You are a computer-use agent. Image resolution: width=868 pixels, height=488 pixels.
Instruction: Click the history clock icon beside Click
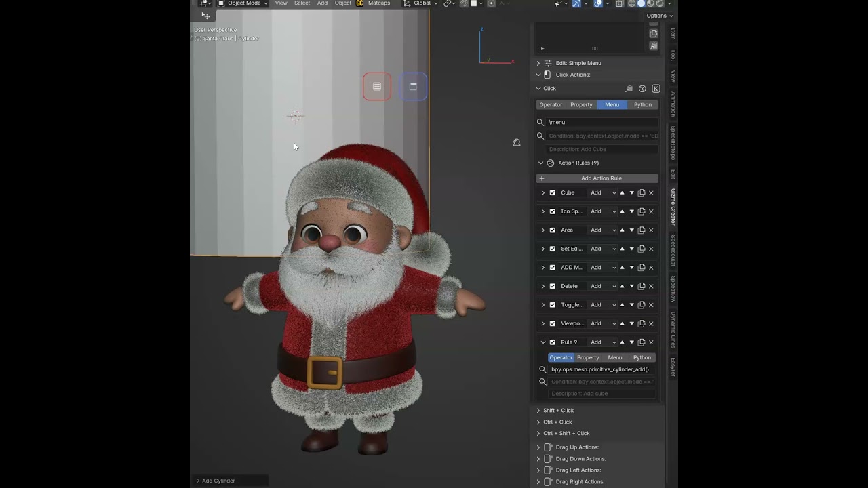pos(642,89)
